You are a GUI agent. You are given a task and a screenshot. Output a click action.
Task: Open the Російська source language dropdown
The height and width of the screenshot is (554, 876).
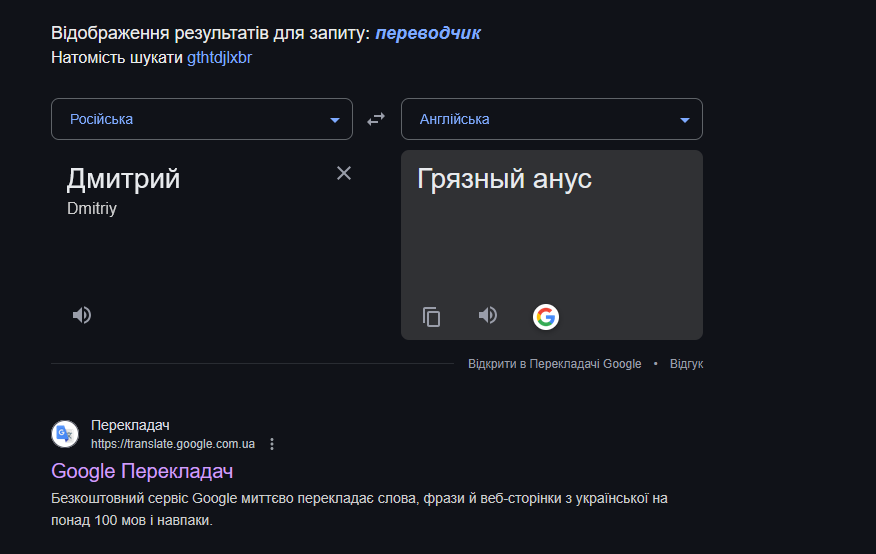[202, 119]
